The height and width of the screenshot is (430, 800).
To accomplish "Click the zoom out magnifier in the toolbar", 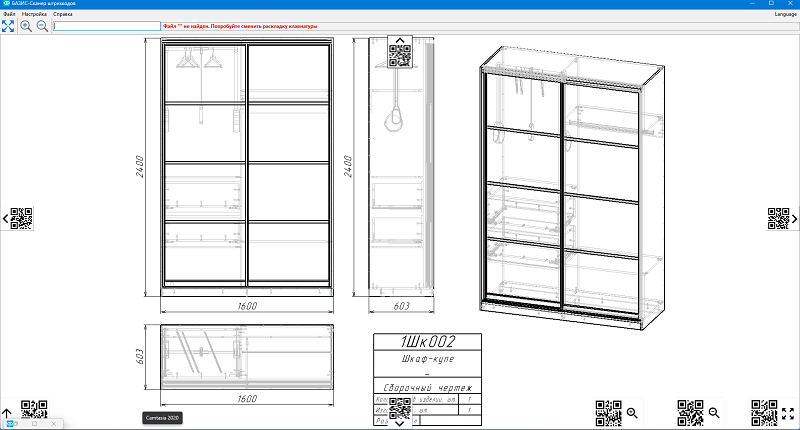I will click(42, 26).
